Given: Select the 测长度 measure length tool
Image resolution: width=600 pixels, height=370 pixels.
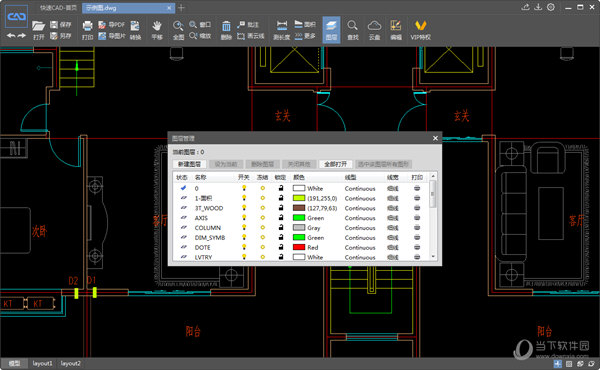Looking at the screenshot, I should coord(282,30).
